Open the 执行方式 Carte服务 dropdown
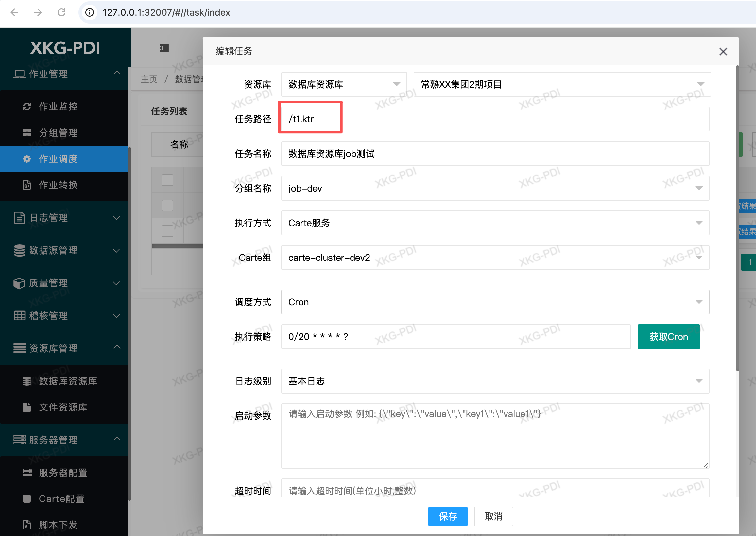This screenshot has width=756, height=536. 699,223
